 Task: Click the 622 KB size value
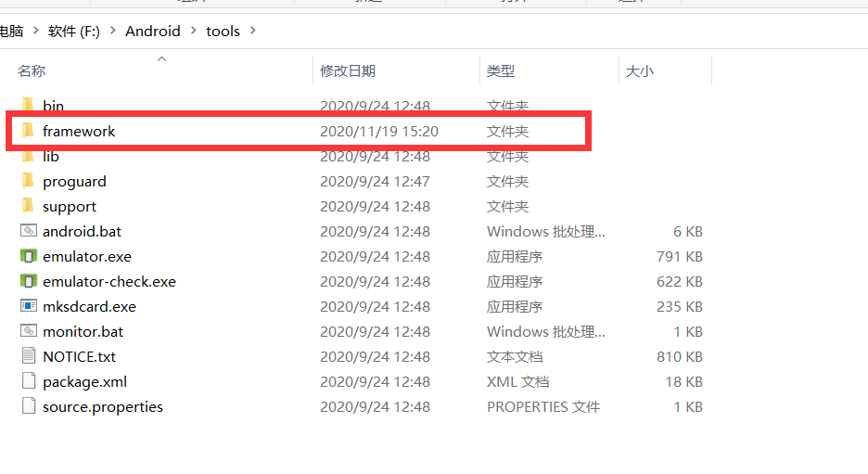pos(679,281)
